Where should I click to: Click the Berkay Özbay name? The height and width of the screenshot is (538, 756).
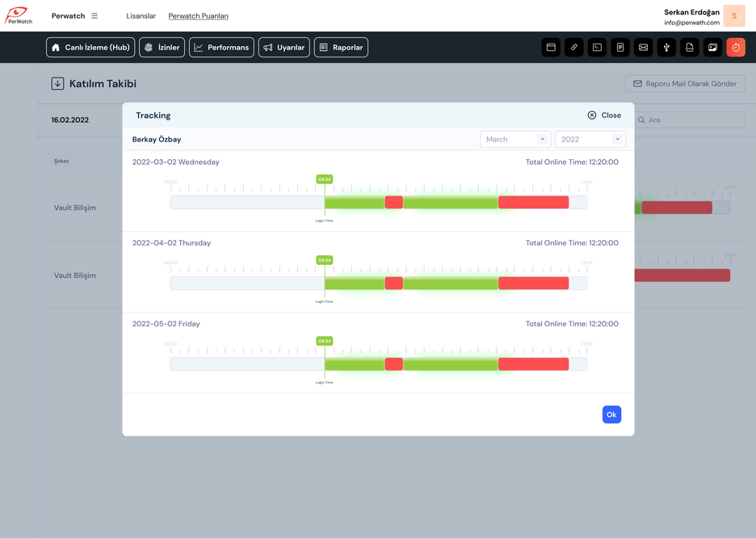coord(157,139)
